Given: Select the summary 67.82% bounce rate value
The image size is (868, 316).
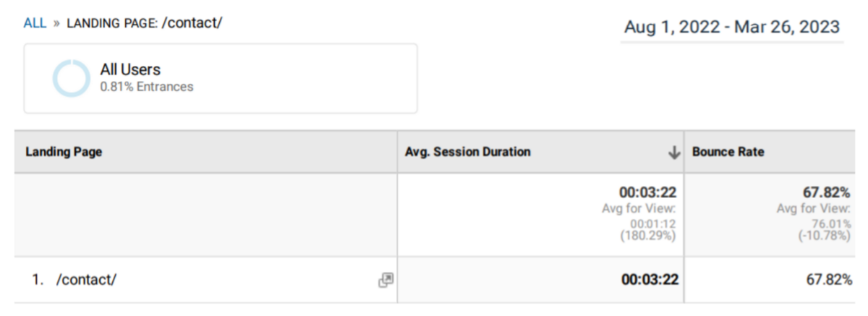Looking at the screenshot, I should [826, 192].
